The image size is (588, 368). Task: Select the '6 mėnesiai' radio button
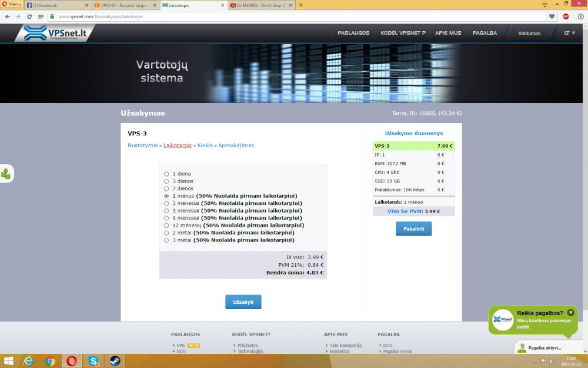[x=166, y=218]
